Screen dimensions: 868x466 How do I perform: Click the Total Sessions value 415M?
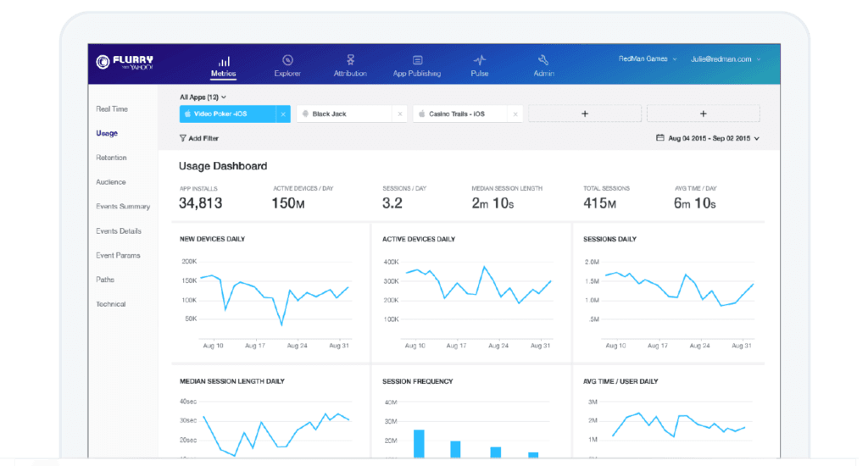599,203
